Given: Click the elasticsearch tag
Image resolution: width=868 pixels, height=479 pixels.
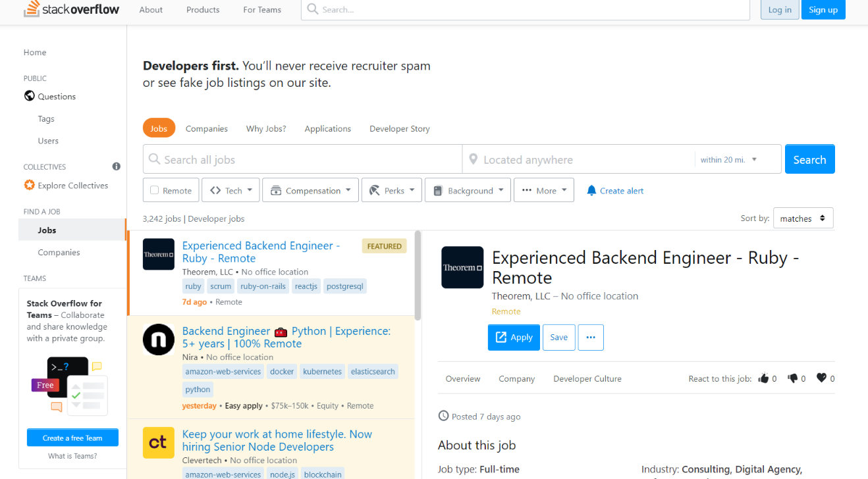Looking at the screenshot, I should click(x=373, y=372).
